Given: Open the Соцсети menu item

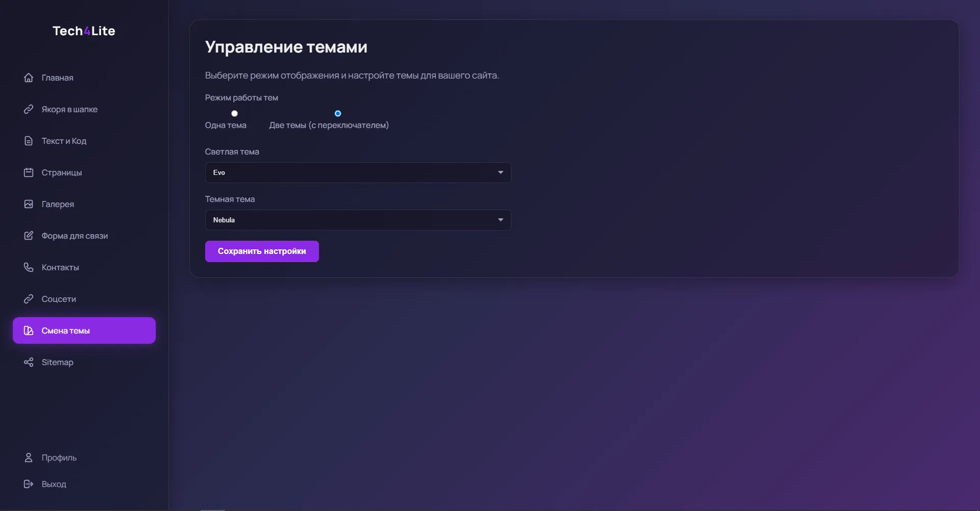Looking at the screenshot, I should click(x=59, y=299).
